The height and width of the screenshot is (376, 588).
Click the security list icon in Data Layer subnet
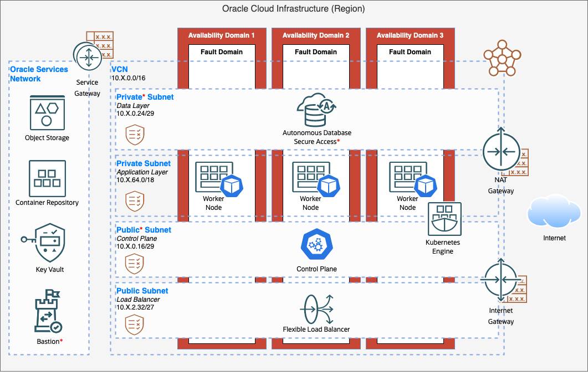pyautogui.click(x=135, y=134)
